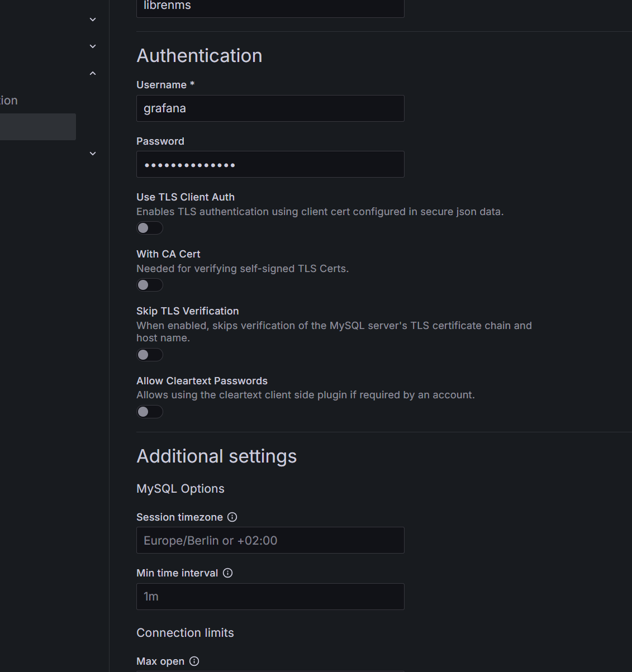Expand the sidebar section below the highlighted item

(93, 154)
